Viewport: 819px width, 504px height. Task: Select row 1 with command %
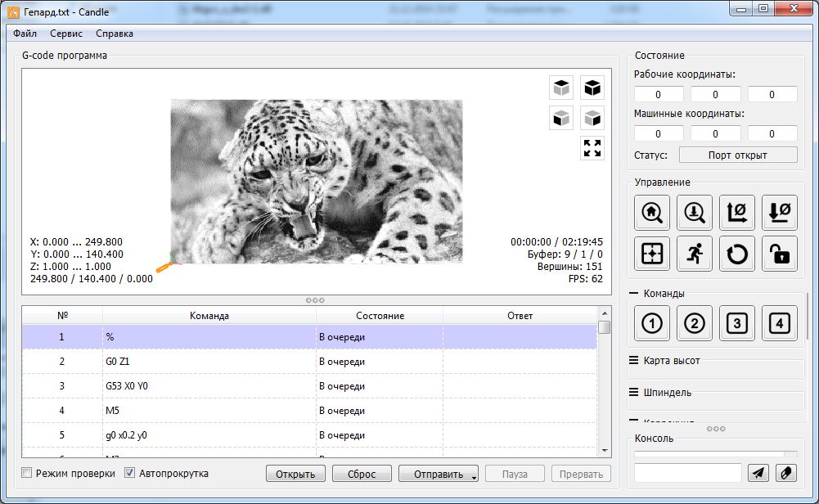click(x=309, y=337)
